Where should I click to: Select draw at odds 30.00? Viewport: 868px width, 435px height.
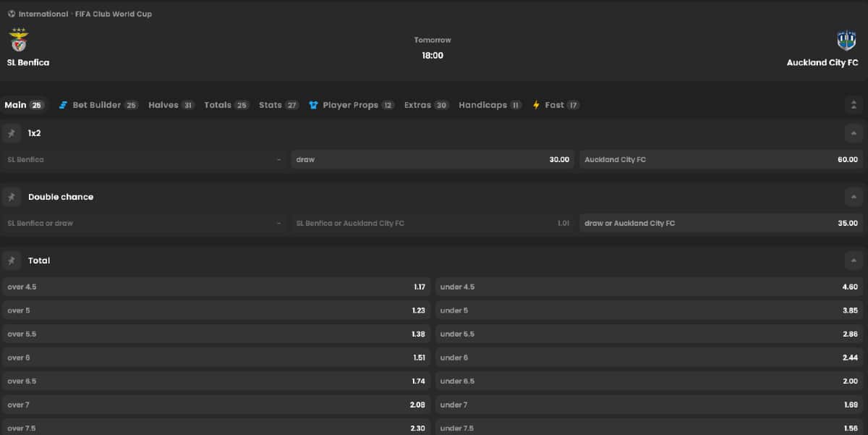tap(433, 159)
